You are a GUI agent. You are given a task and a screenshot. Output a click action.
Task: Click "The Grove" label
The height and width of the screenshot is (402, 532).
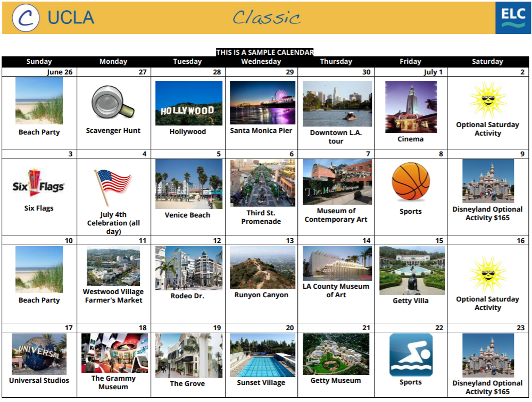tap(187, 384)
